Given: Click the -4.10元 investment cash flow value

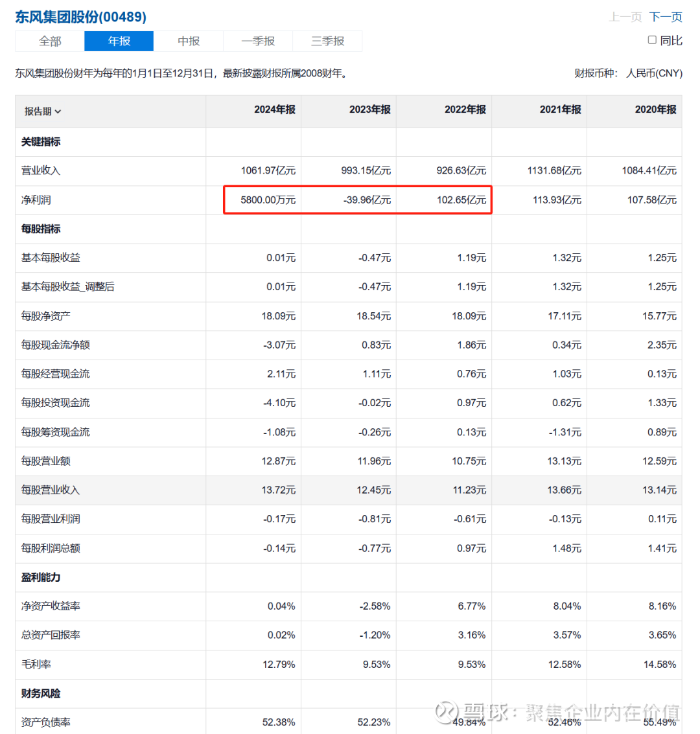Looking at the screenshot, I should [279, 402].
